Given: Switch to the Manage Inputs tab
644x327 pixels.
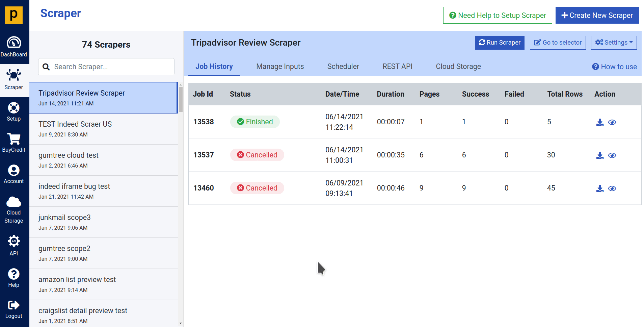Looking at the screenshot, I should pyautogui.click(x=280, y=67).
